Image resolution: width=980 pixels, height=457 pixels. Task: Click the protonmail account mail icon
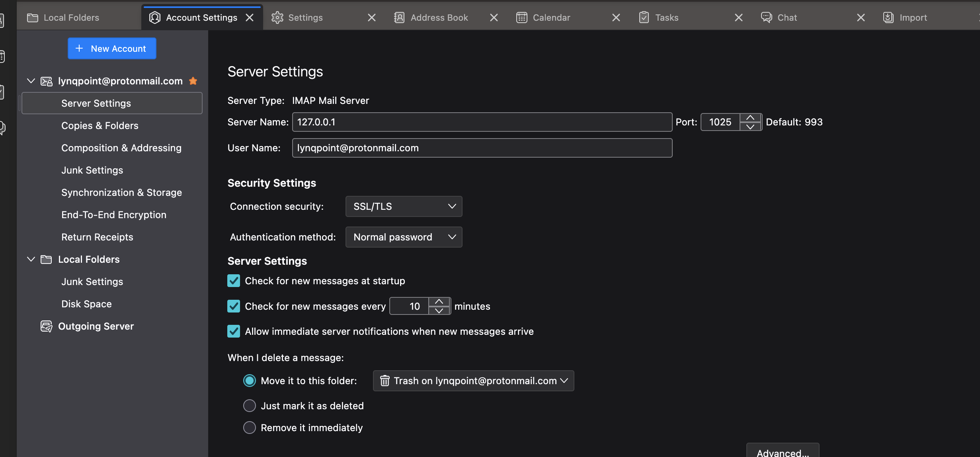coord(47,81)
